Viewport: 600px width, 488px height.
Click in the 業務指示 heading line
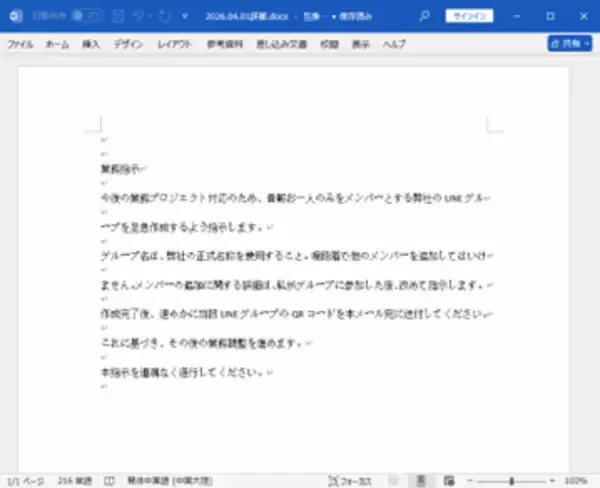(x=120, y=169)
